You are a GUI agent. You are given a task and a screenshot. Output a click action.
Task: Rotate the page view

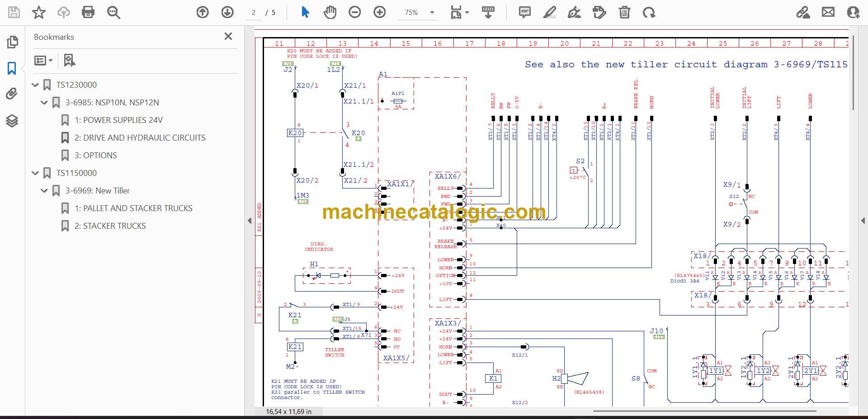click(x=649, y=12)
